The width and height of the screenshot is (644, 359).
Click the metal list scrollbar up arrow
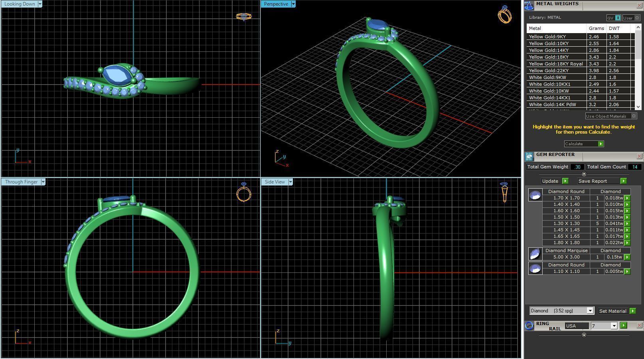click(x=638, y=27)
